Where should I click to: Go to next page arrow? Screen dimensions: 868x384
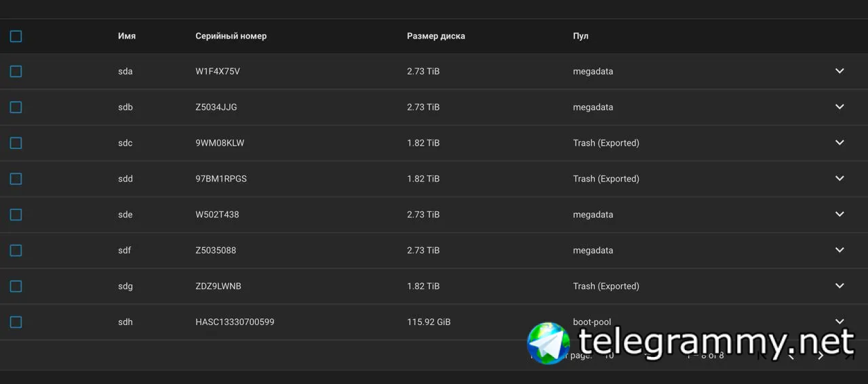click(x=821, y=355)
